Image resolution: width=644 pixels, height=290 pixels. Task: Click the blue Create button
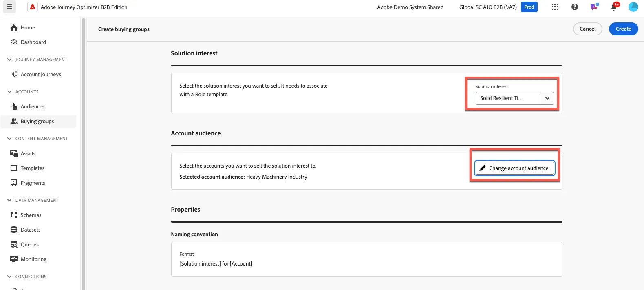[623, 29]
